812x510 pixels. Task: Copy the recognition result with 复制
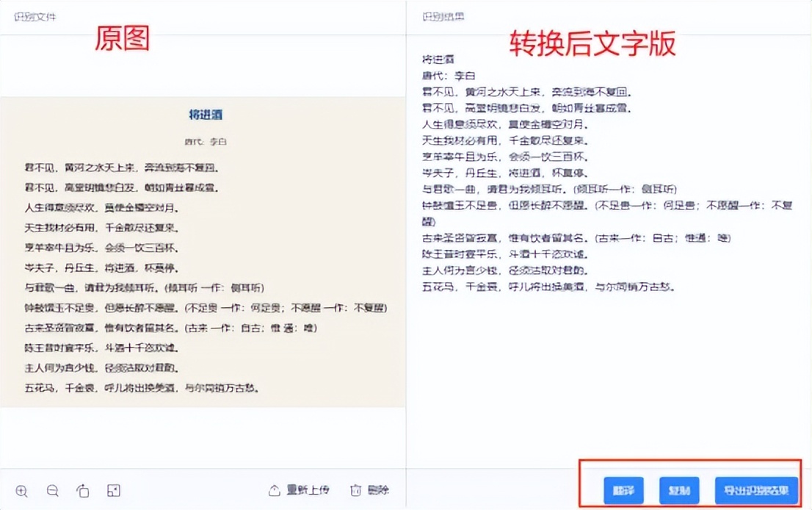(x=680, y=491)
